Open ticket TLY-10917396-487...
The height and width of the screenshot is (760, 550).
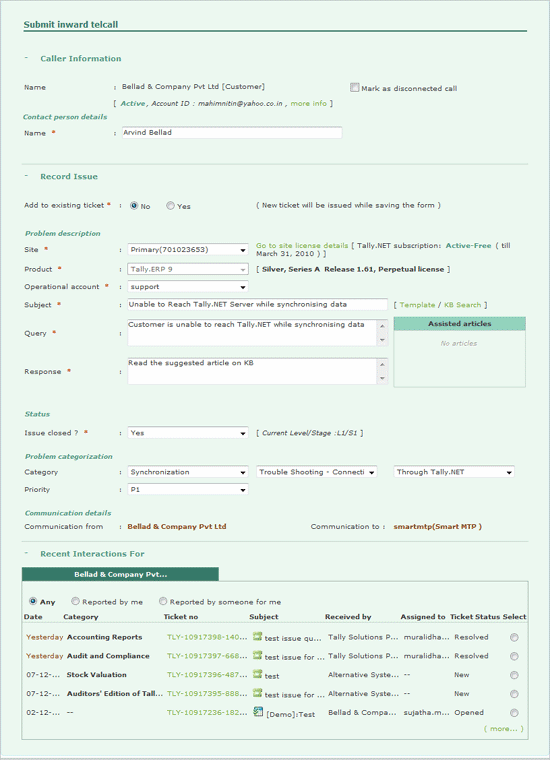pyautogui.click(x=207, y=675)
